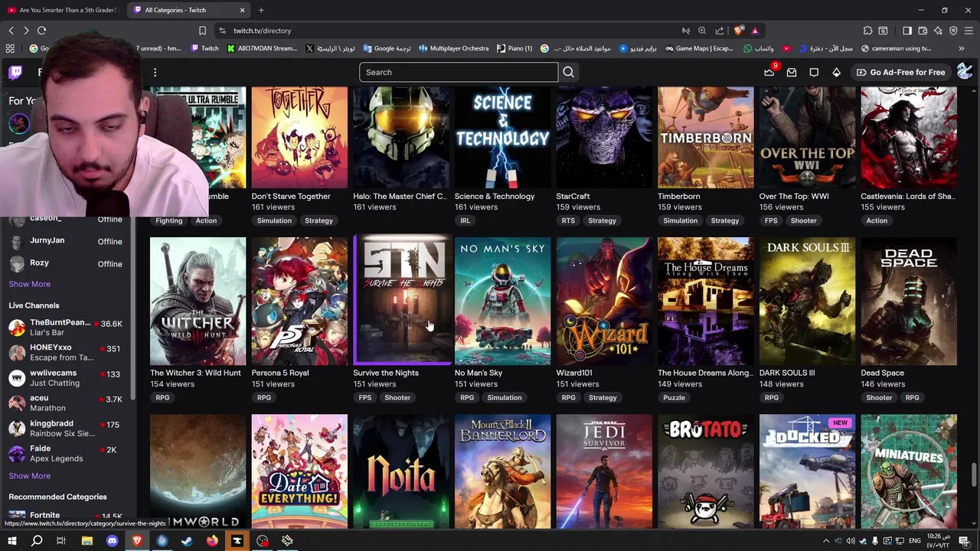Screen dimensions: 980x551
Task: Open the Wizard101 category cover
Action: pos(604,301)
